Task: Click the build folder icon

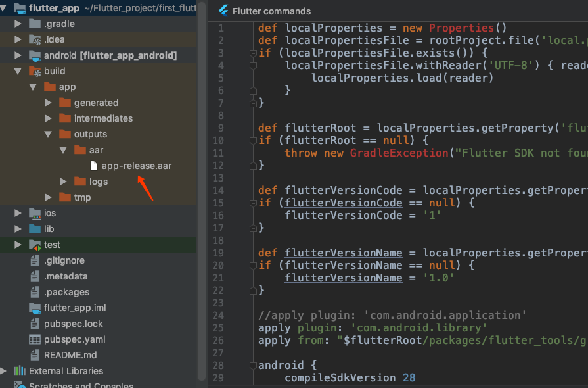Action: click(x=35, y=71)
